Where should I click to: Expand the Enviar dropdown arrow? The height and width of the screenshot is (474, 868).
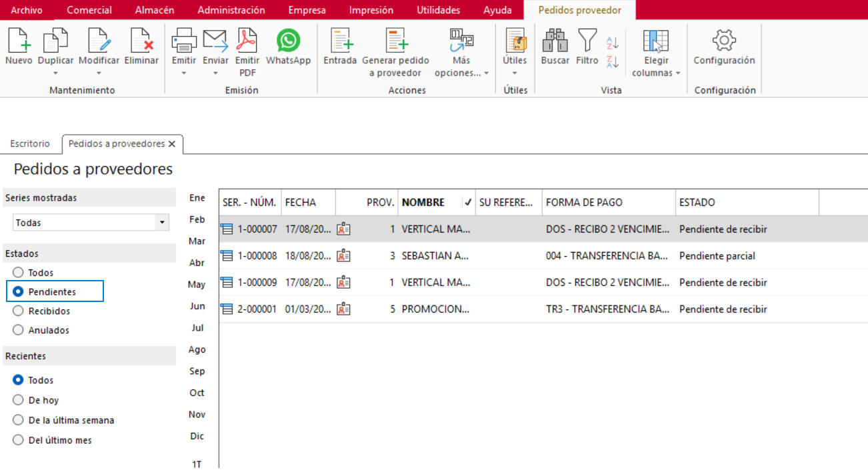pyautogui.click(x=215, y=73)
